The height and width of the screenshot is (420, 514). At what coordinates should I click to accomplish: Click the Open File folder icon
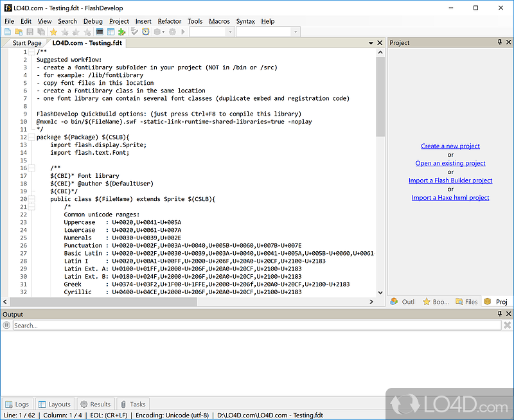pos(19,31)
